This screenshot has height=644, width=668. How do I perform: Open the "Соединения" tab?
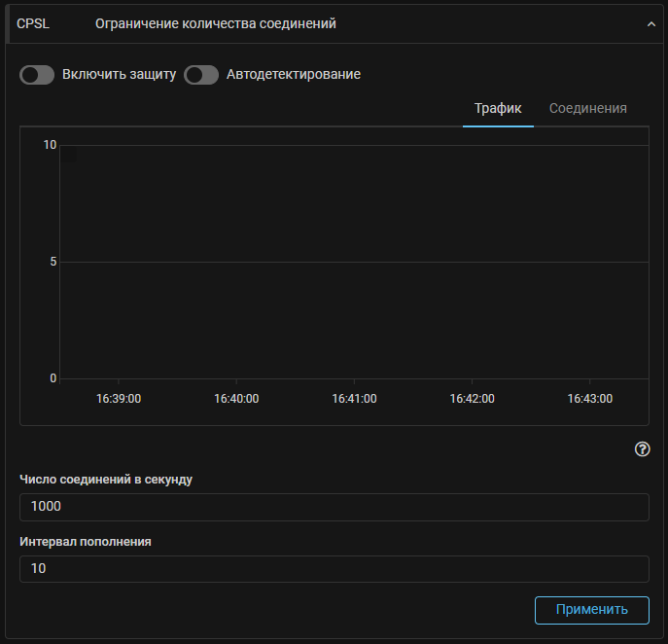[587, 108]
